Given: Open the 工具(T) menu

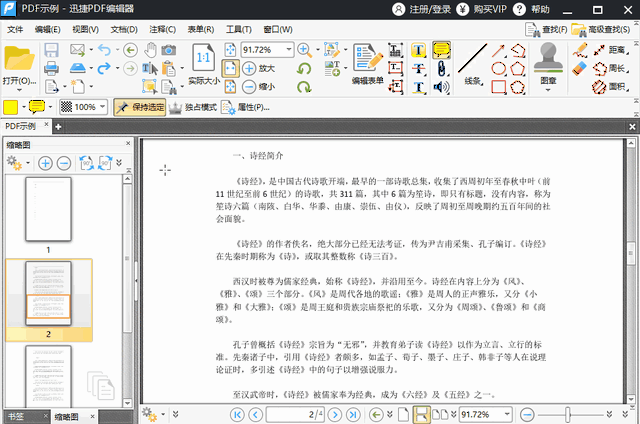Looking at the screenshot, I should (239, 29).
